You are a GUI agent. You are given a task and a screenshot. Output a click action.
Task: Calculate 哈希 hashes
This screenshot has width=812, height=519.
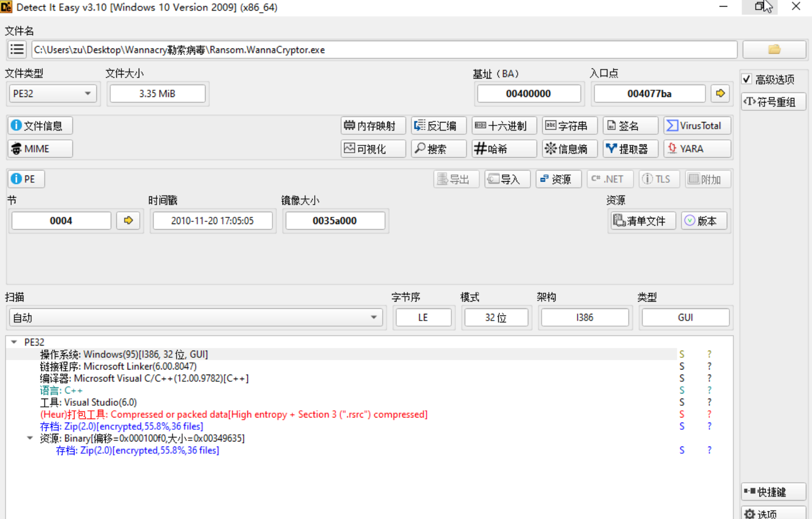click(x=504, y=149)
